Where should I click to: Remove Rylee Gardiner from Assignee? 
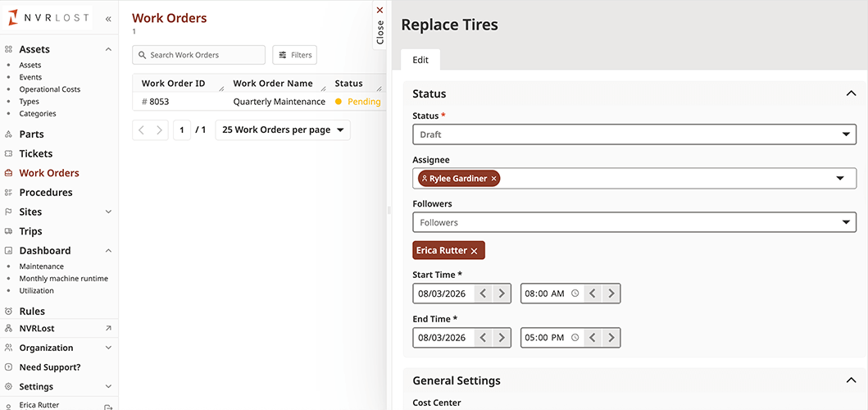(493, 179)
